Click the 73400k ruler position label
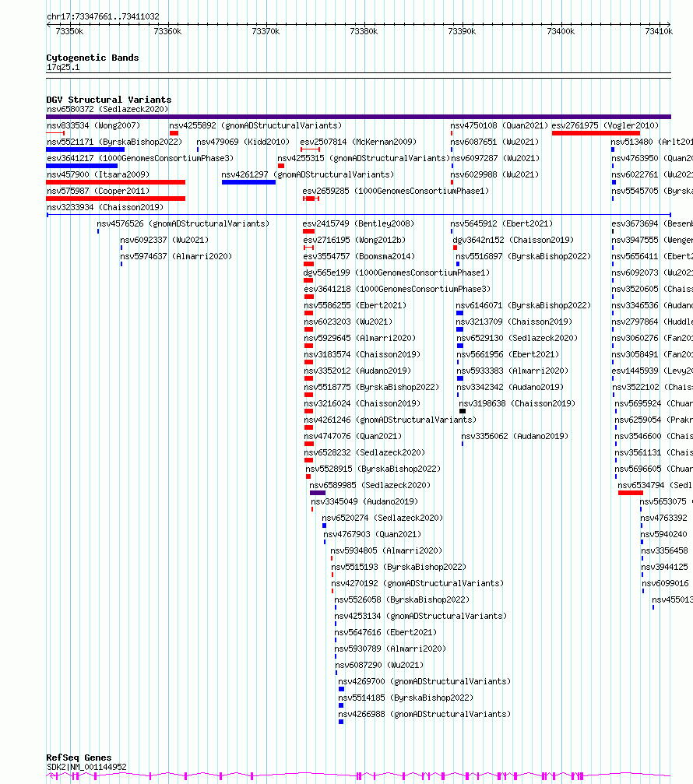This screenshot has width=693, height=784. [x=561, y=31]
